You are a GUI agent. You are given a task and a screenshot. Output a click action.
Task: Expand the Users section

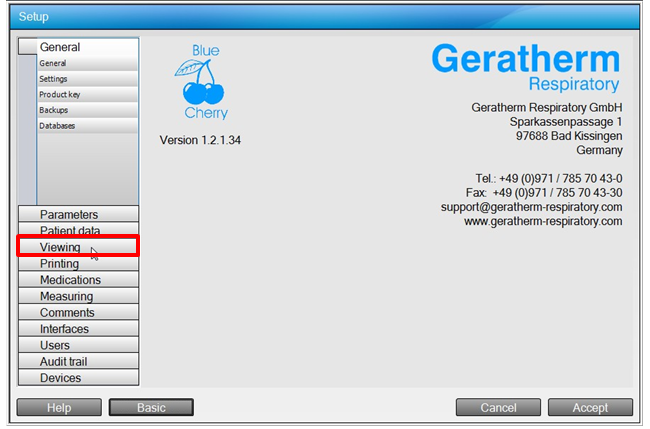coord(78,345)
